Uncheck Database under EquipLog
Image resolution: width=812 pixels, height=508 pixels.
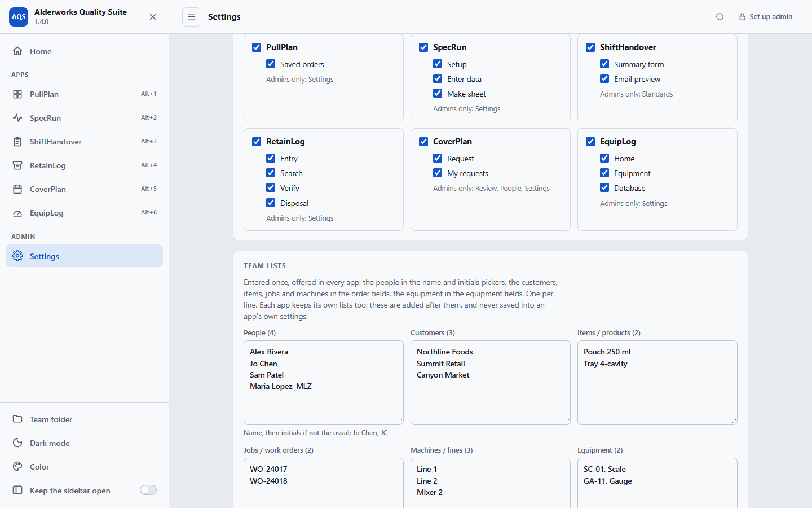(x=604, y=188)
